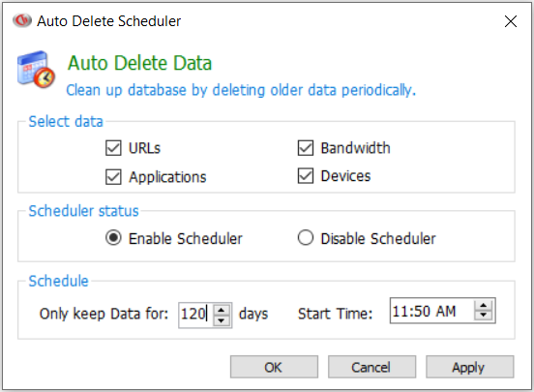Click the OK button
Screen dimensions: 534x392
(274, 367)
